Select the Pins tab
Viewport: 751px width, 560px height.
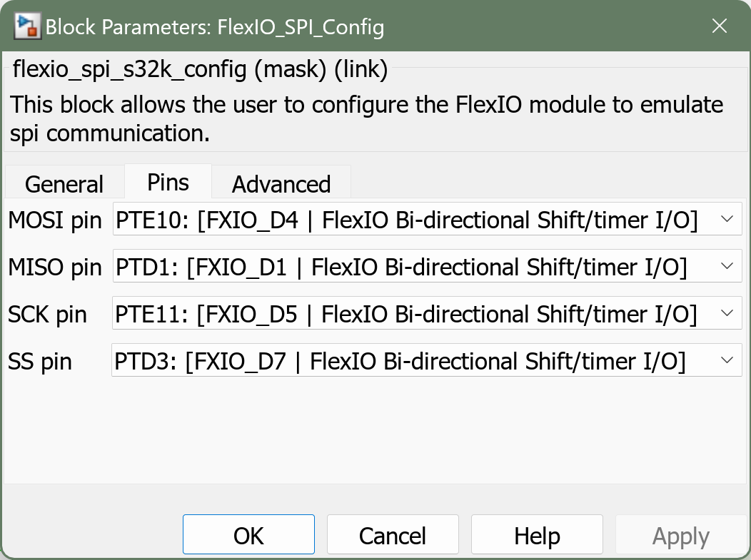click(168, 182)
